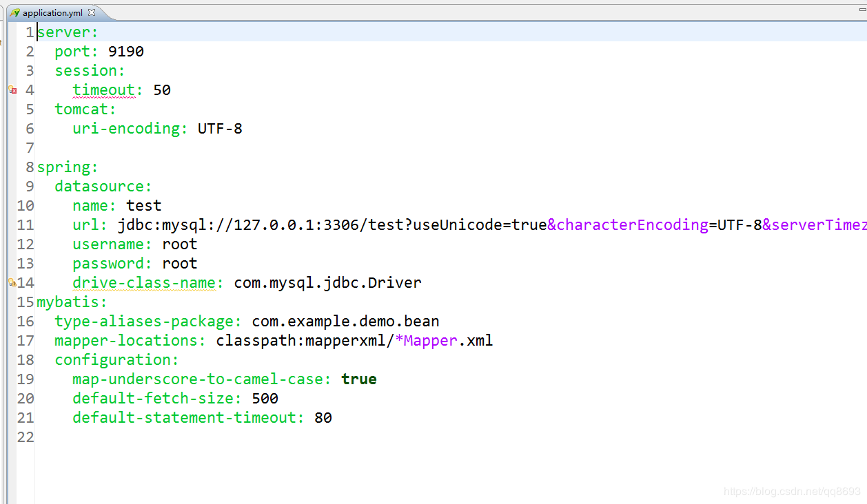The image size is (867, 504).
Task: Close the application.yml tab
Action: (x=92, y=13)
